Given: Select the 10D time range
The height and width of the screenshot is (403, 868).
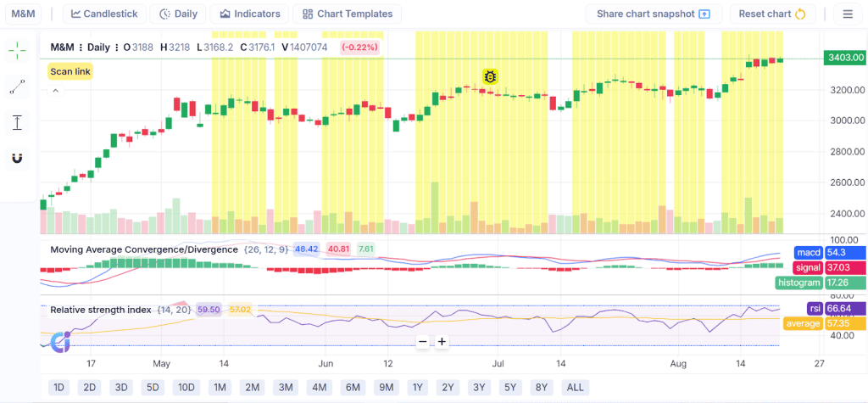Looking at the screenshot, I should (x=186, y=387).
